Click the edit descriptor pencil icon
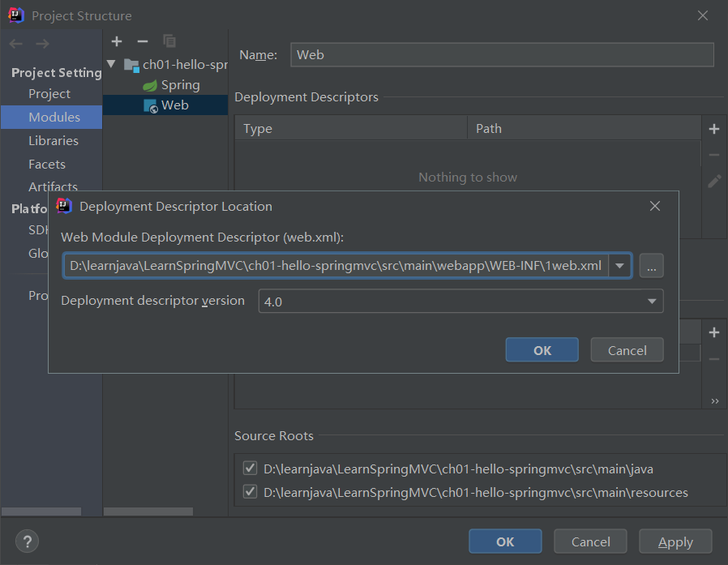This screenshot has width=728, height=565. point(714,181)
